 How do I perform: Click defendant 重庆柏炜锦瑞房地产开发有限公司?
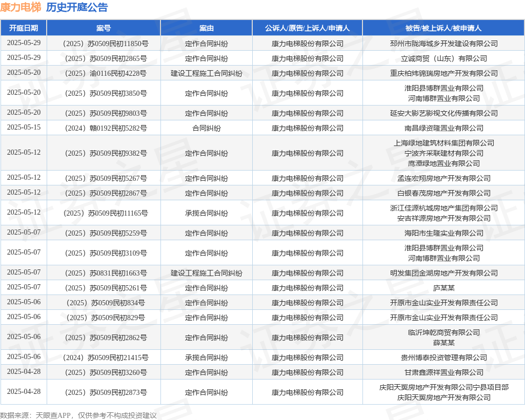(x=443, y=73)
